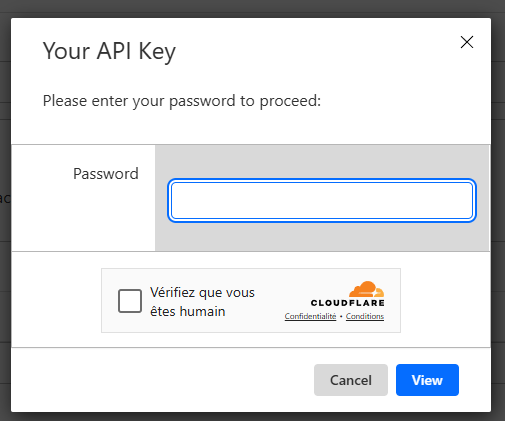Click the Cloudflare cloud logo
This screenshot has width=505, height=421.
(367, 289)
